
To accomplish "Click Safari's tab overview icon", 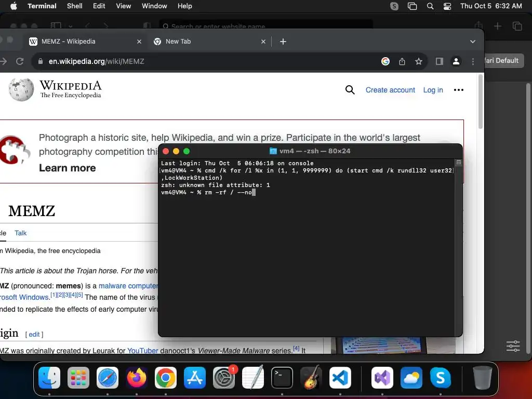I will tap(517, 26).
